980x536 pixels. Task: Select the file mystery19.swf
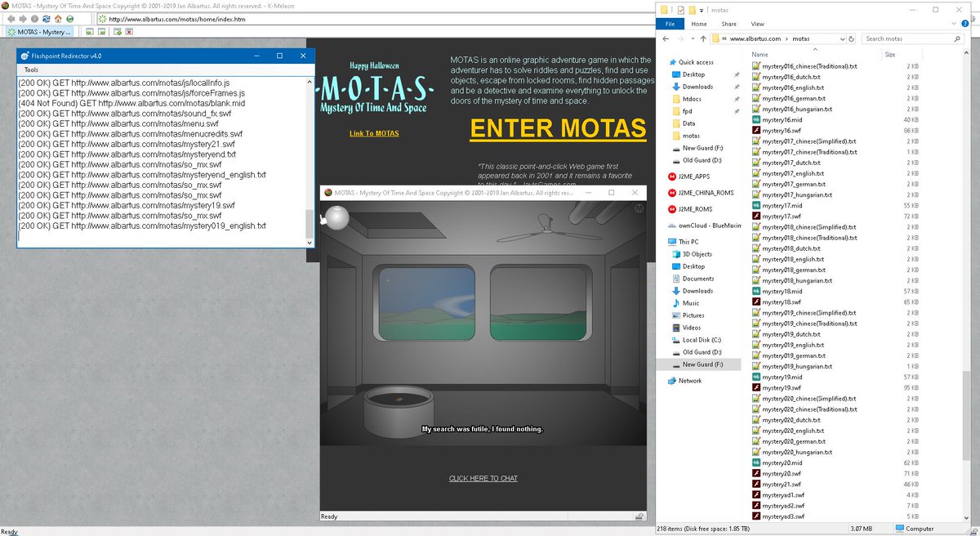[780, 388]
